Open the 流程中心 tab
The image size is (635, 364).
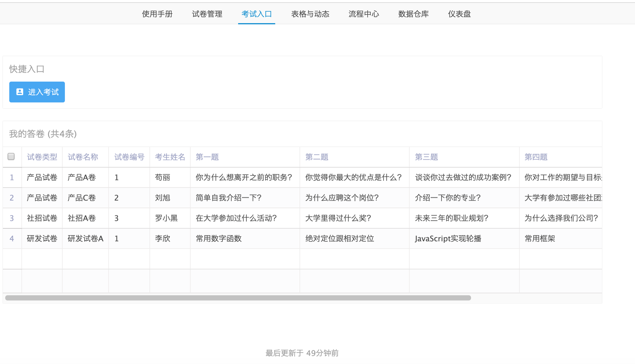[364, 14]
